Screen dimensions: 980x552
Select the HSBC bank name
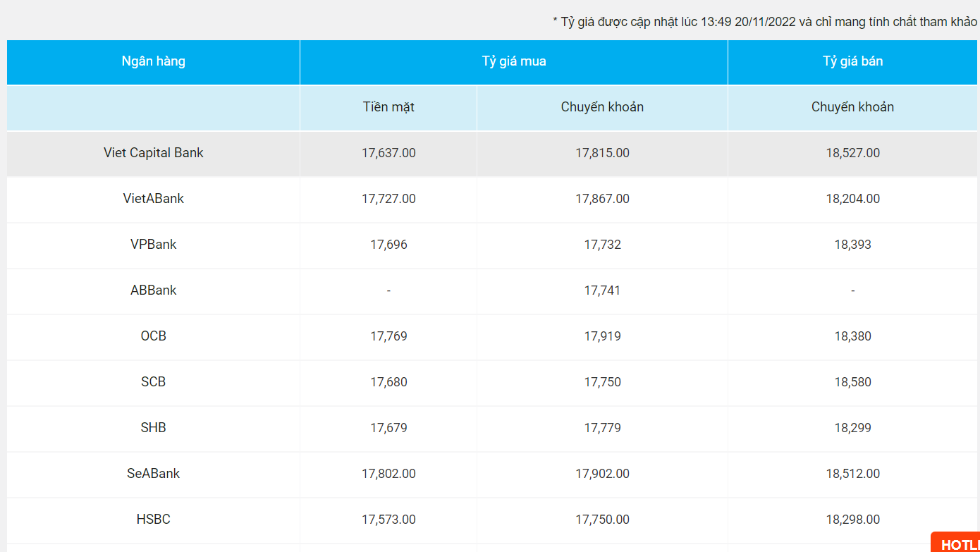(x=153, y=520)
